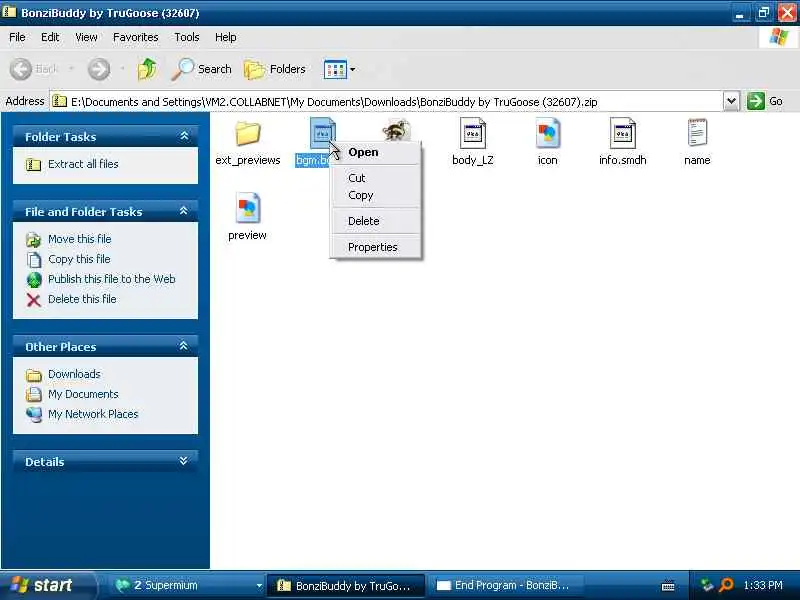Click Copy this file link
The image size is (800, 600).
[x=79, y=259]
